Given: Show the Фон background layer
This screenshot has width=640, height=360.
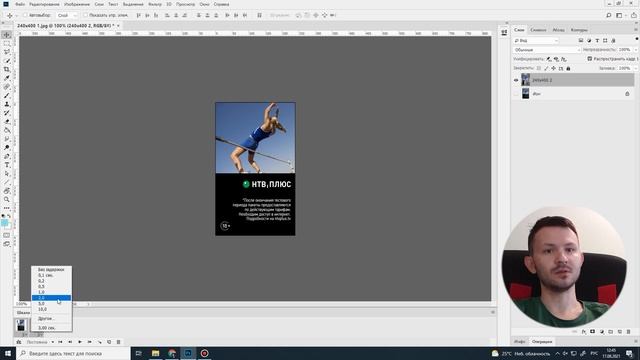Looking at the screenshot, I should coord(516,94).
